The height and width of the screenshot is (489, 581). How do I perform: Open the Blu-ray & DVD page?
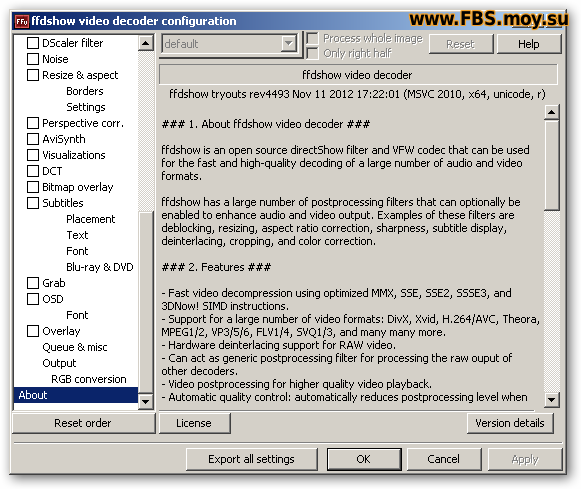100,267
